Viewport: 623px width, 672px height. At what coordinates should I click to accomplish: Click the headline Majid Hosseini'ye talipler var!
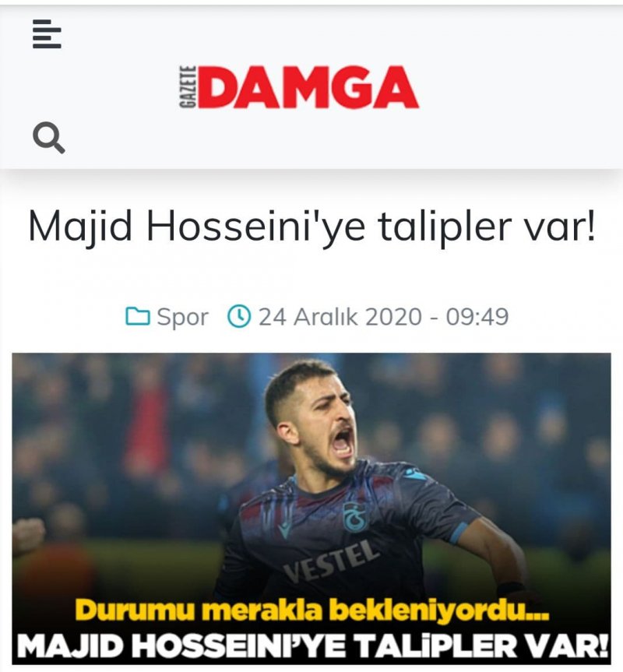[312, 227]
